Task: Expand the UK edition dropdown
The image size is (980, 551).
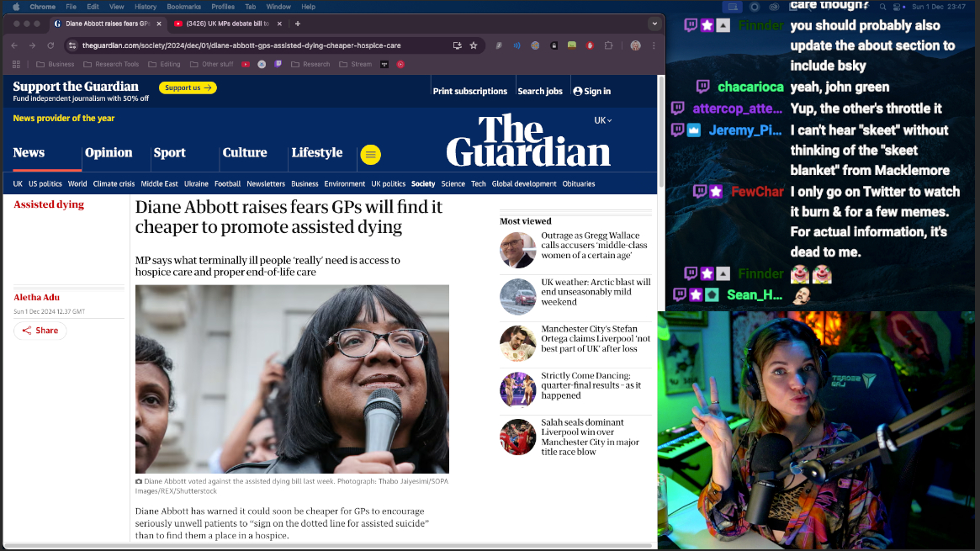Action: 603,120
